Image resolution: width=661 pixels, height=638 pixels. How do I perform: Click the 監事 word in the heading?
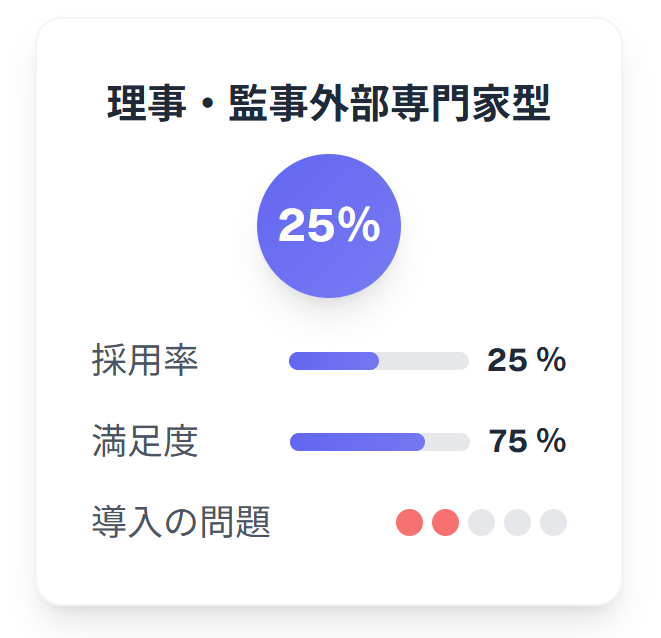[269, 103]
